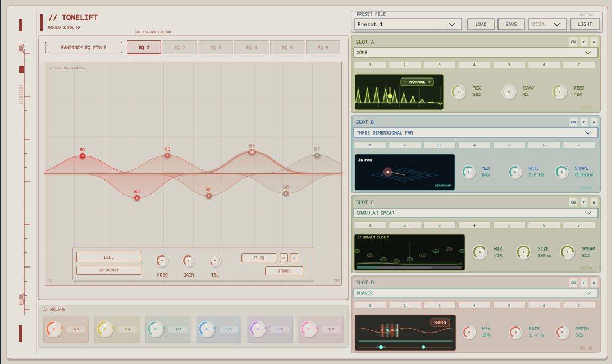Select the B1 band node on the EQ curve
The width and height of the screenshot is (612, 364).
(83, 156)
